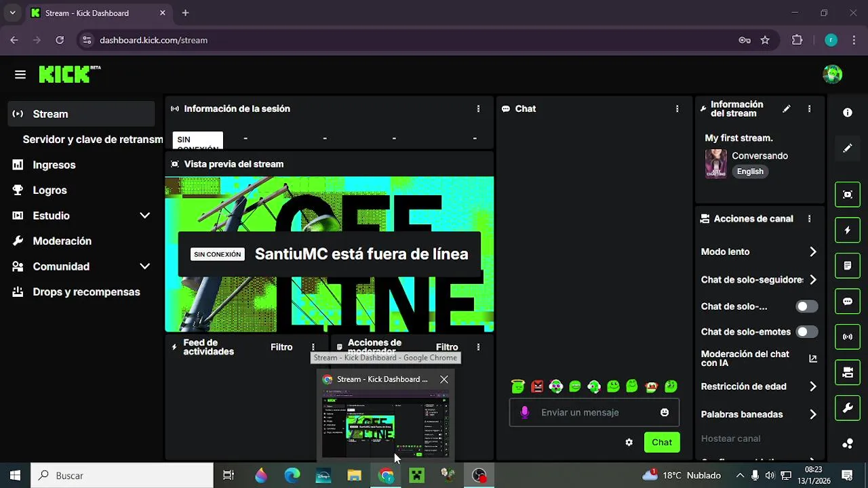Viewport: 868px width, 488px height.
Task: Click the English language tag
Action: [x=750, y=171]
